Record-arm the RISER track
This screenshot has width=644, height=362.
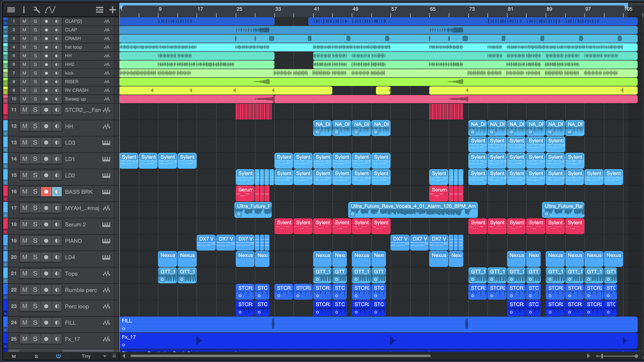(x=46, y=82)
